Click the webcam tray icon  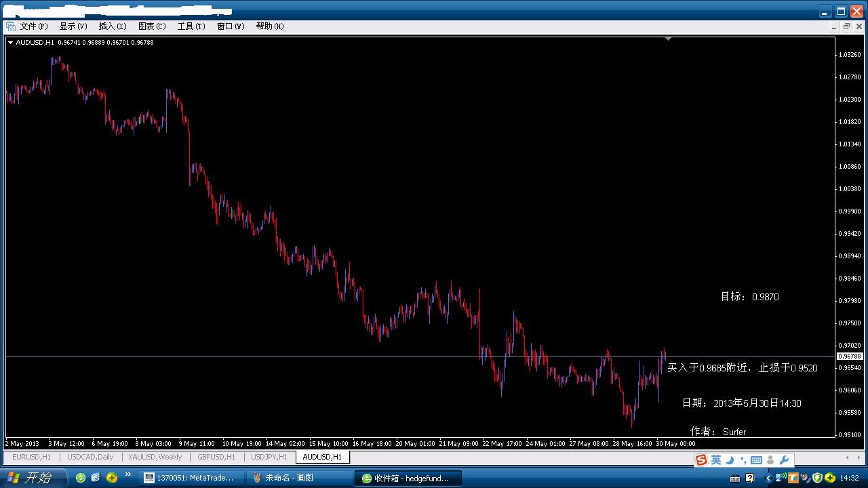point(805,478)
